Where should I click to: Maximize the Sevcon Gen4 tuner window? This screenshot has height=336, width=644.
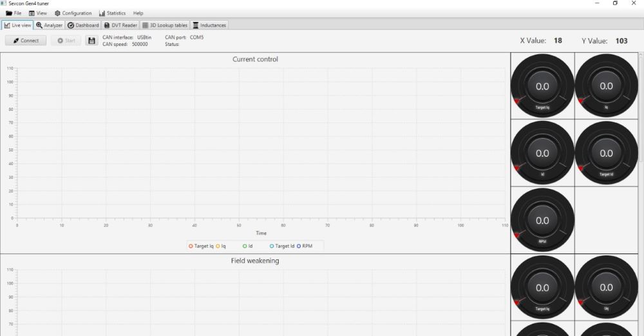coord(615,3)
